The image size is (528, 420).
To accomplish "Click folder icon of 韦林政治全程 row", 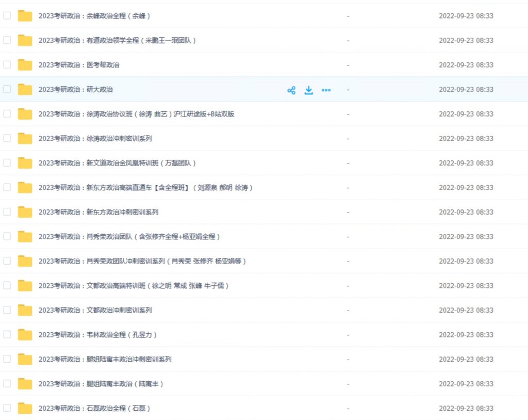I will pos(25,335).
